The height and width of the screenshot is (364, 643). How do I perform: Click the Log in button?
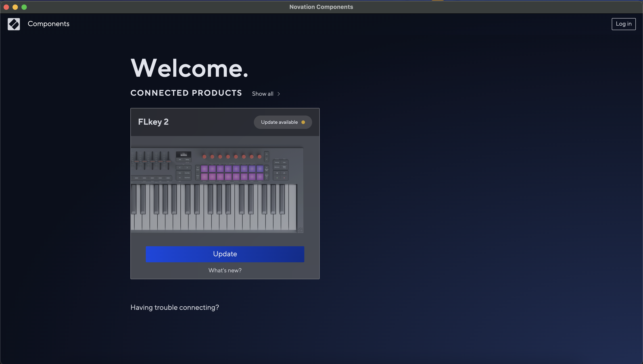624,24
